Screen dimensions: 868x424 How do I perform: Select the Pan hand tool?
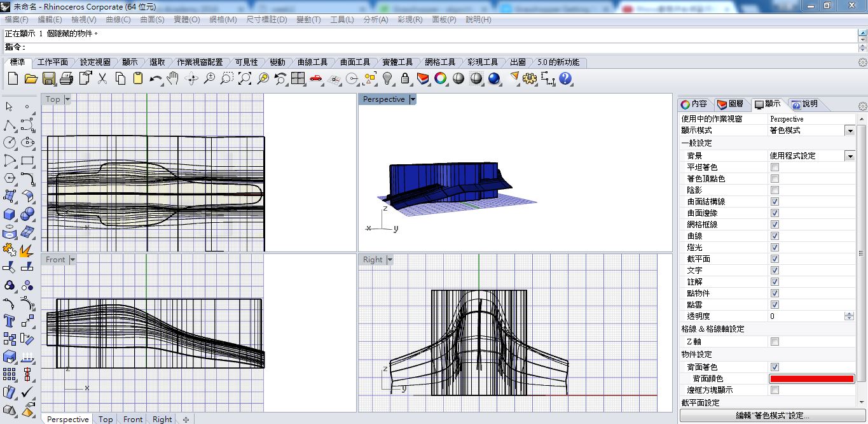coord(173,78)
